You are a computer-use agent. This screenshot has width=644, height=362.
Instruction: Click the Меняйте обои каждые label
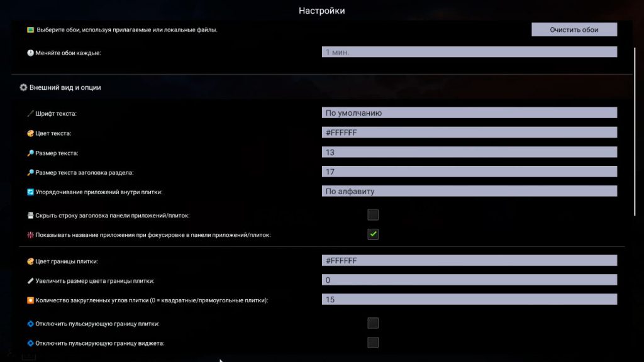(68, 53)
